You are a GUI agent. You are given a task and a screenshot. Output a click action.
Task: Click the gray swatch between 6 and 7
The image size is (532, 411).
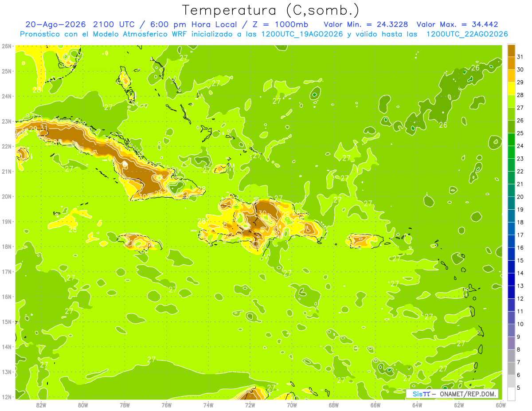[x=511, y=368]
